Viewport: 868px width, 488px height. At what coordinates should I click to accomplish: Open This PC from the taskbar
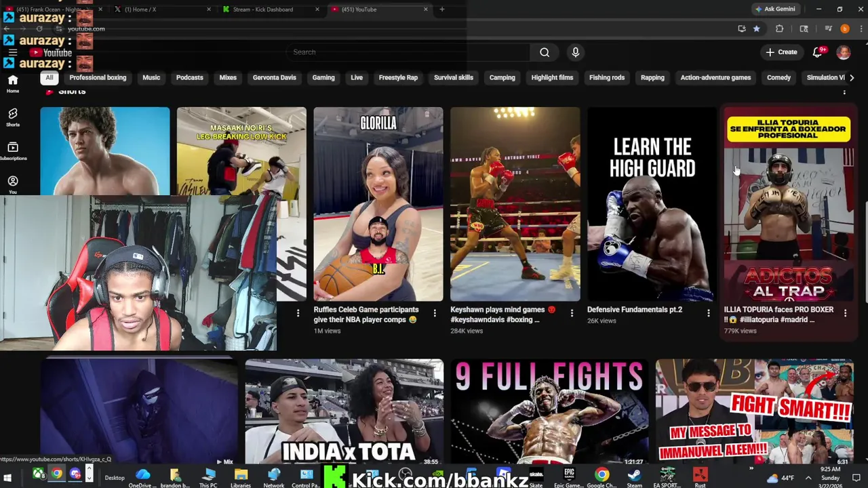point(208,477)
